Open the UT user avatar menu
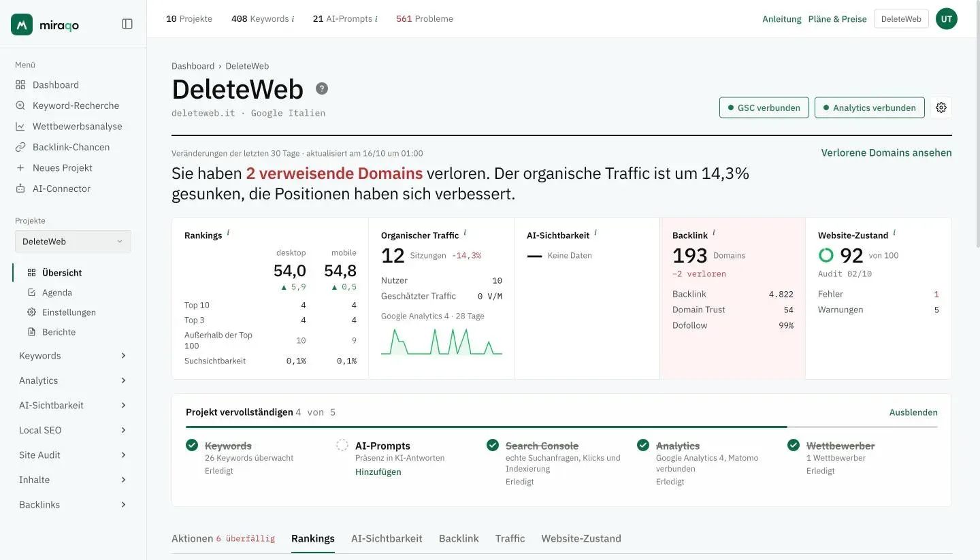Image resolution: width=980 pixels, height=560 pixels. pos(946,19)
